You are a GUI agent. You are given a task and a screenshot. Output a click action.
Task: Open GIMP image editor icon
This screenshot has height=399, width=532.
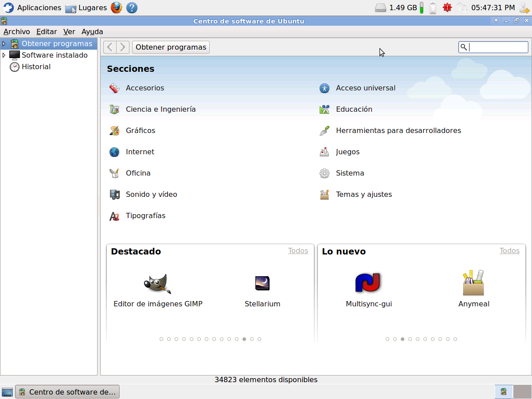click(x=157, y=283)
